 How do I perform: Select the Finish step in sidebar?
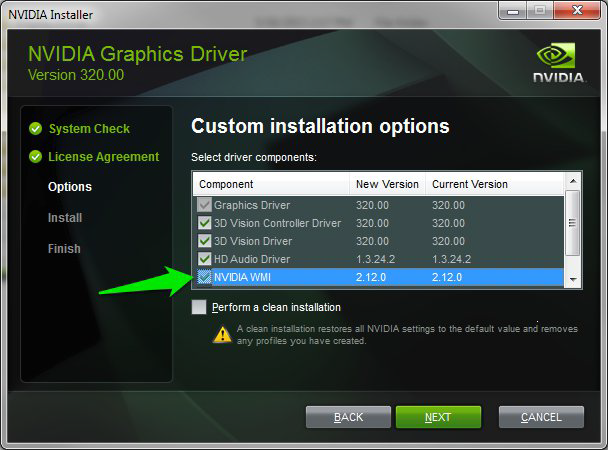coord(64,248)
